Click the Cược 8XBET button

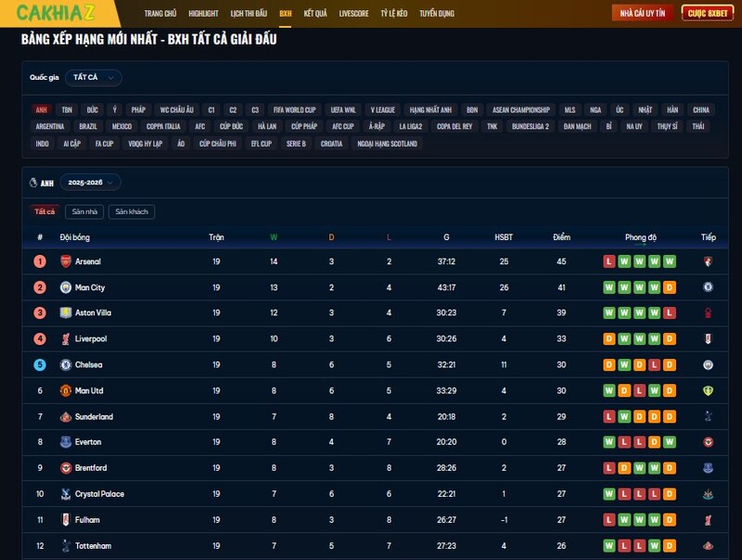(x=708, y=14)
